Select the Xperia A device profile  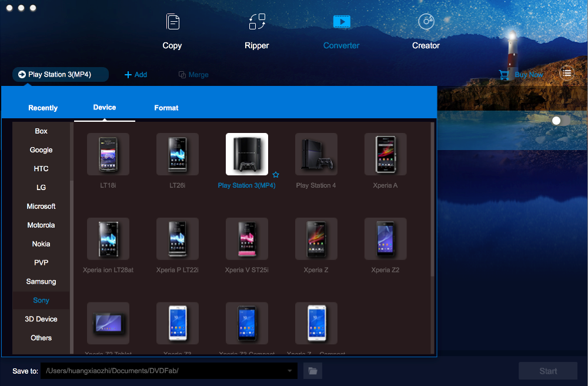[x=386, y=154]
